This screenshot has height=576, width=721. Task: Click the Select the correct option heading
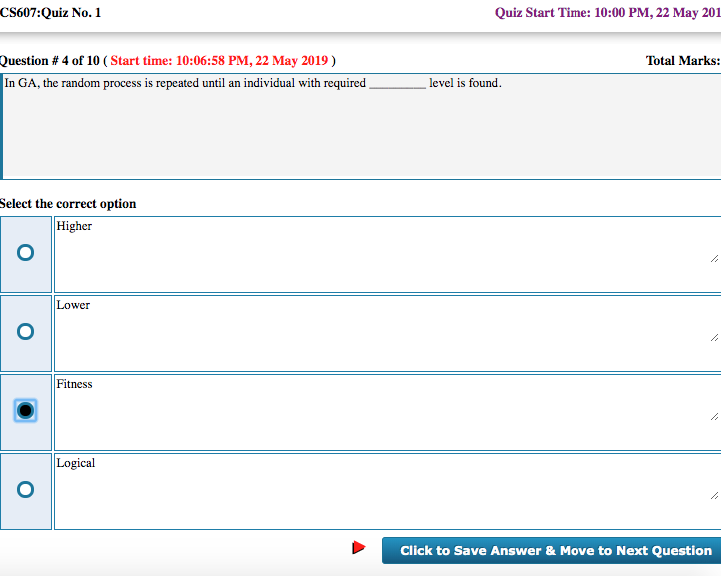[68, 204]
